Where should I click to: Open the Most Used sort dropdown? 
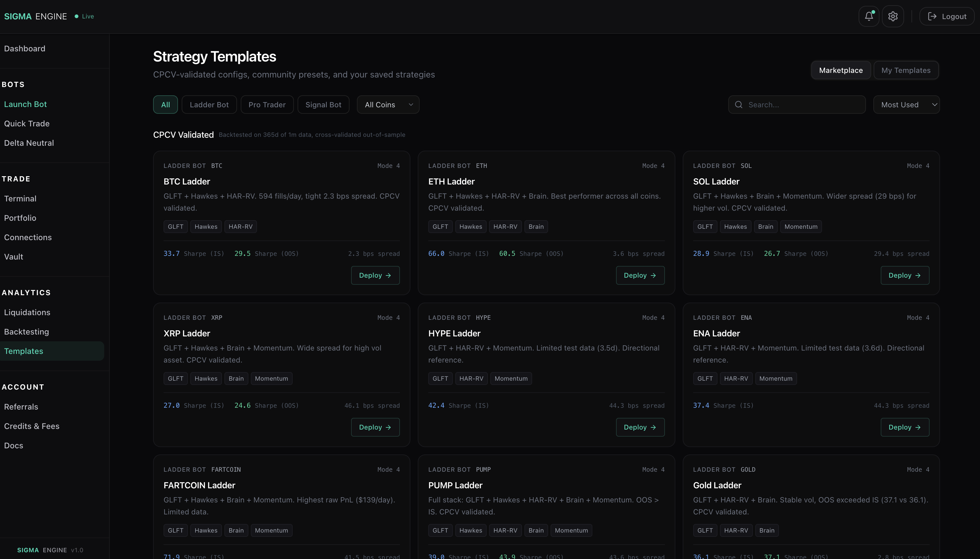[906, 105]
